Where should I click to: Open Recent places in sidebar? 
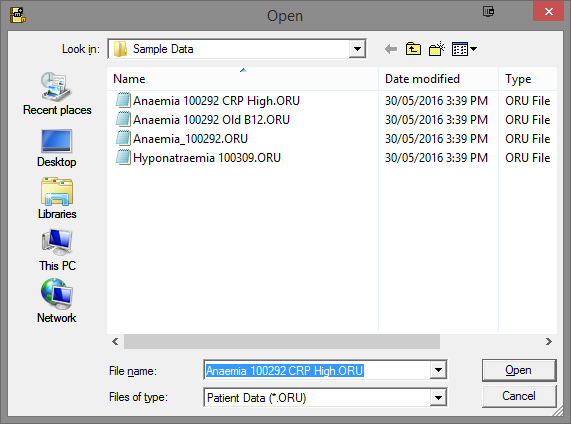57,94
